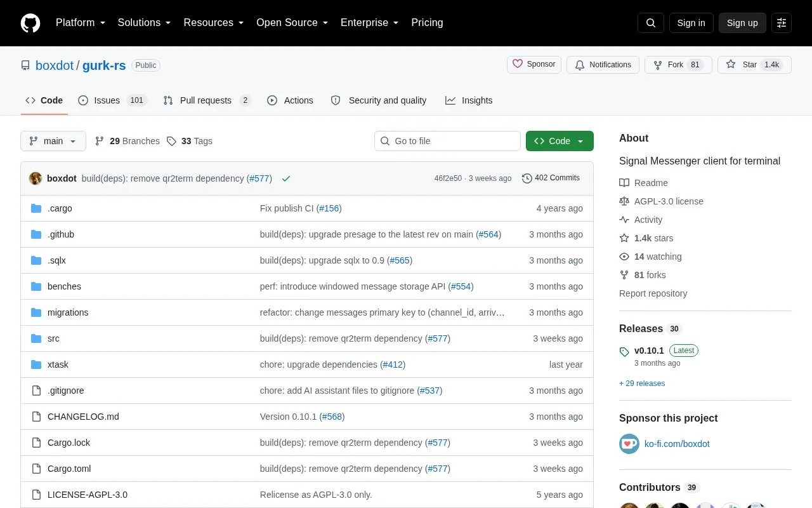This screenshot has height=508, width=812.
Task: Click the Go to file input
Action: [447, 141]
